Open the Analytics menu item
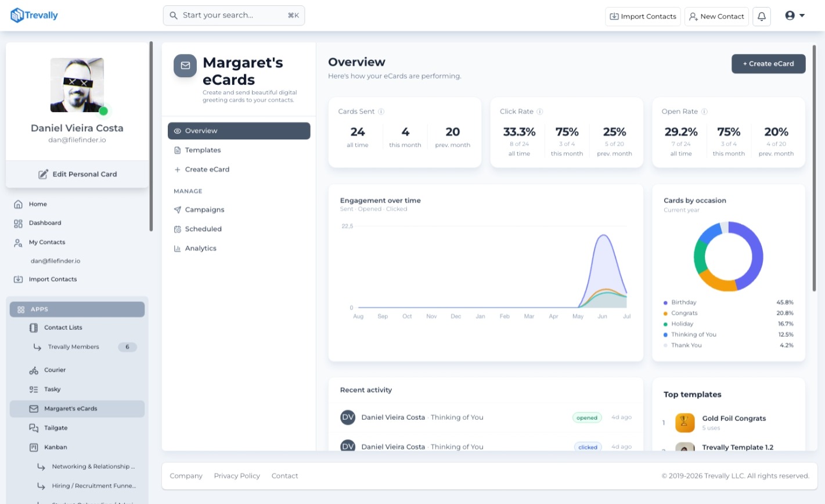This screenshot has width=825, height=504. pos(239,249)
